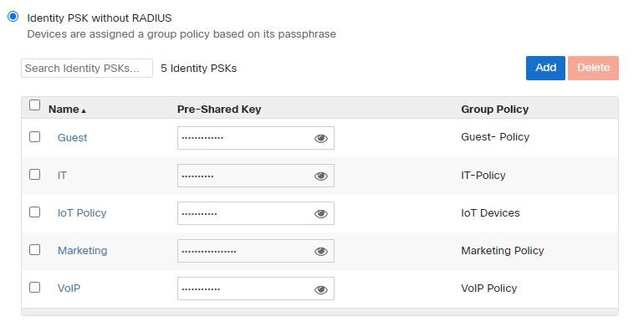Focus the Search Identity PSKs field
The width and height of the screenshot is (644, 327).
[x=87, y=69]
